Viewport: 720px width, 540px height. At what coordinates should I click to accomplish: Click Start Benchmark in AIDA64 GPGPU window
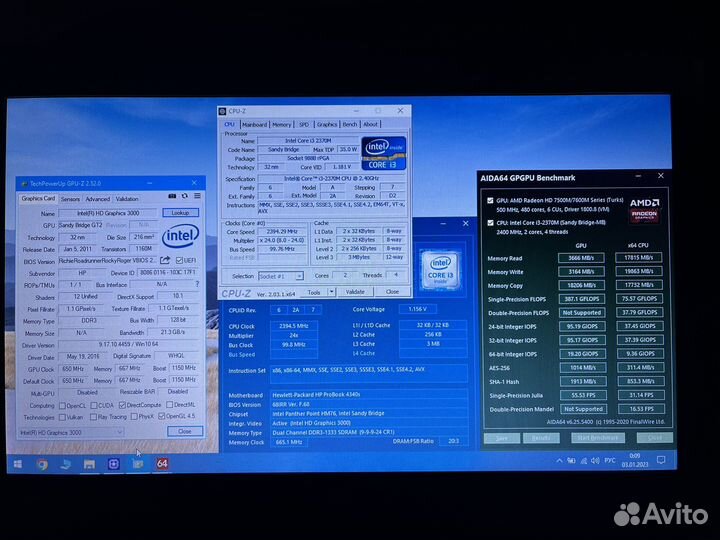tap(598, 438)
